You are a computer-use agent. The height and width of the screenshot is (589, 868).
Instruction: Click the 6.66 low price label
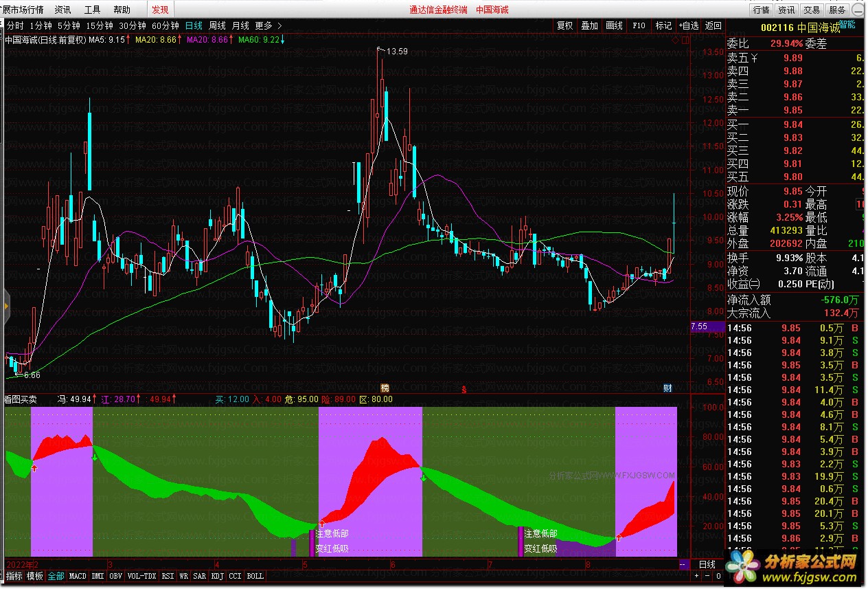click(x=32, y=375)
